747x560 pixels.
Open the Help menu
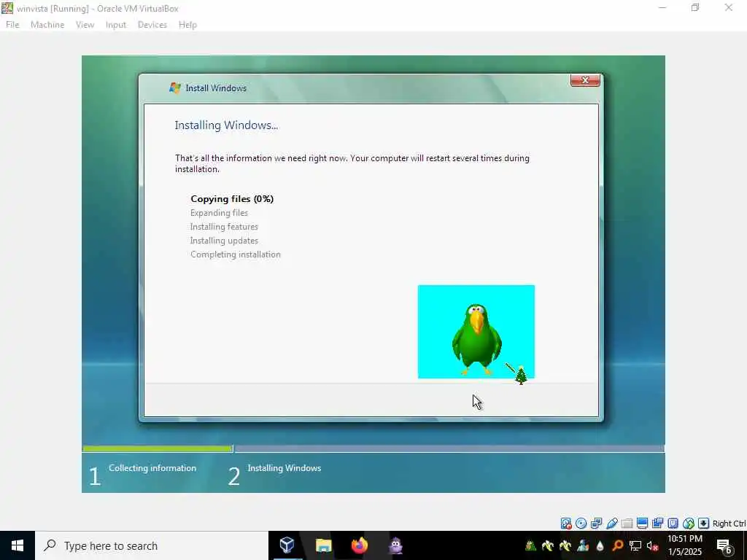[x=187, y=25]
